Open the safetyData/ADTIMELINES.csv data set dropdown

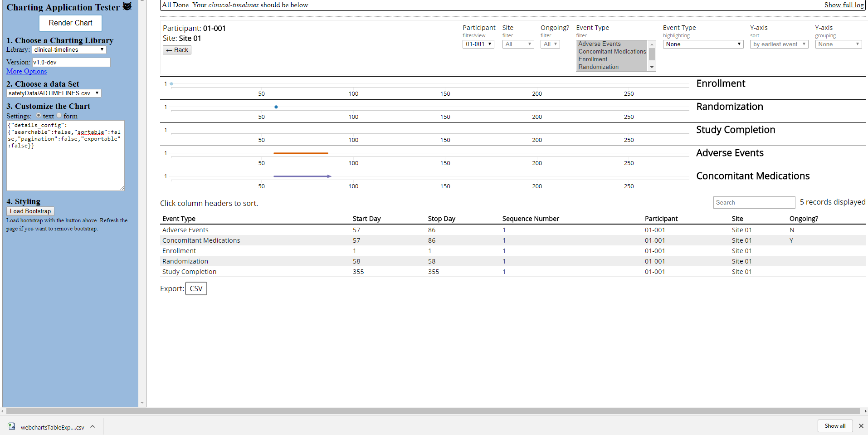53,93
